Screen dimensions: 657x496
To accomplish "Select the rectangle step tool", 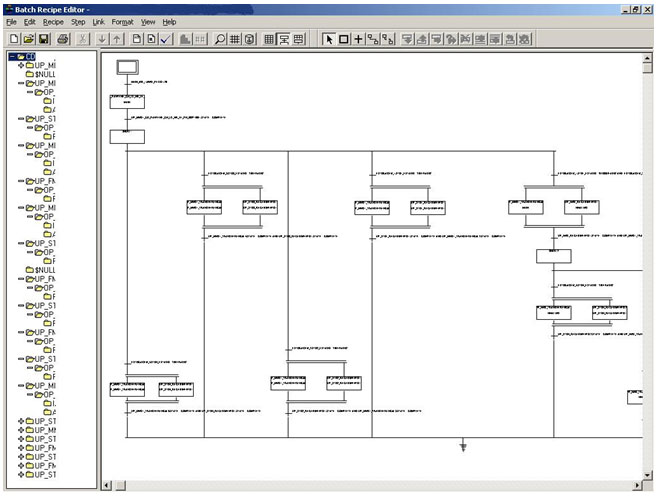I will tap(344, 39).
